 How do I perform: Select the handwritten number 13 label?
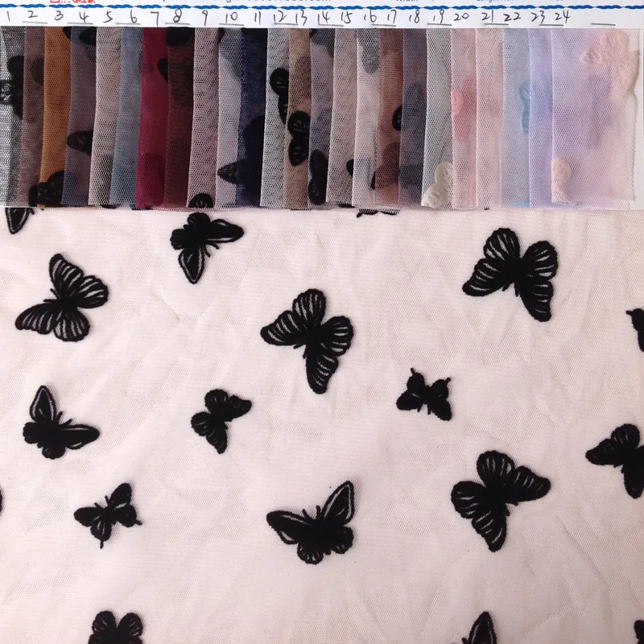pyautogui.click(x=300, y=18)
